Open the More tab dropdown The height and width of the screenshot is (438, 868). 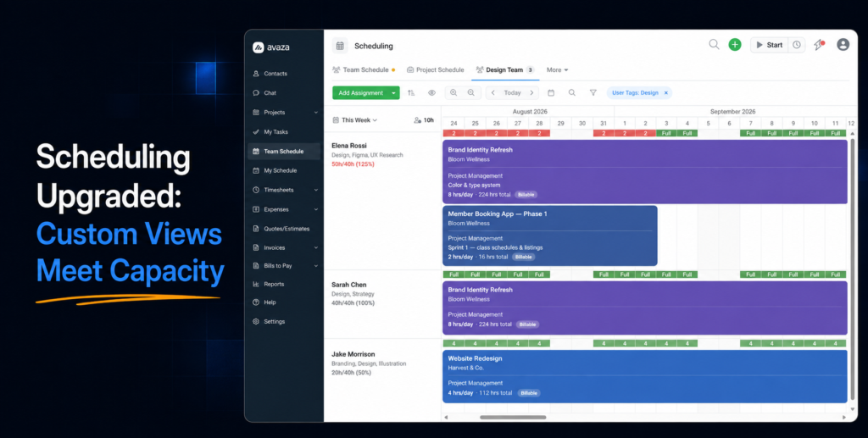click(558, 70)
